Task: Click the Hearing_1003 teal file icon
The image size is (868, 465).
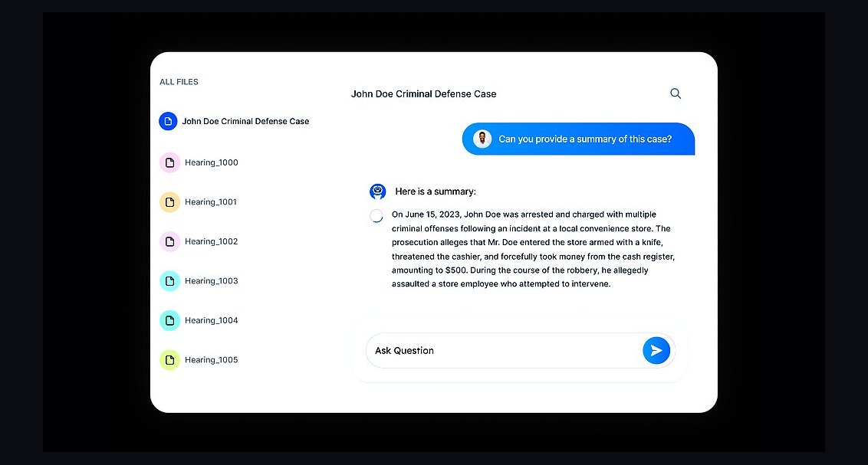Action: coord(170,281)
